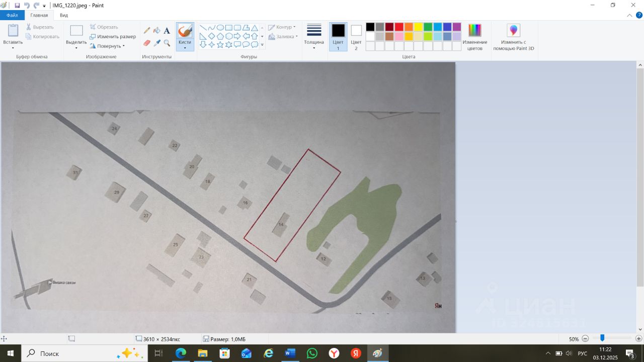Image resolution: width=644 pixels, height=362 pixels.
Task: Open the Вставить dropdown arrow
Action: [13, 48]
